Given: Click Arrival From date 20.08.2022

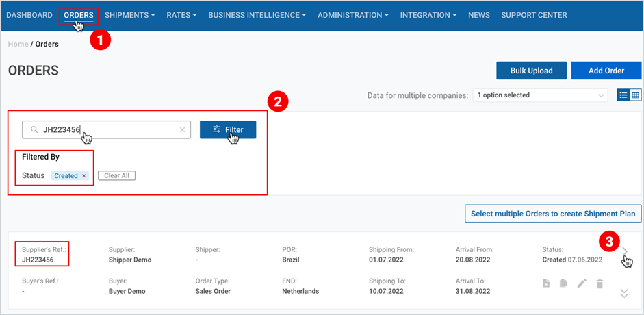Looking at the screenshot, I should (473, 260).
